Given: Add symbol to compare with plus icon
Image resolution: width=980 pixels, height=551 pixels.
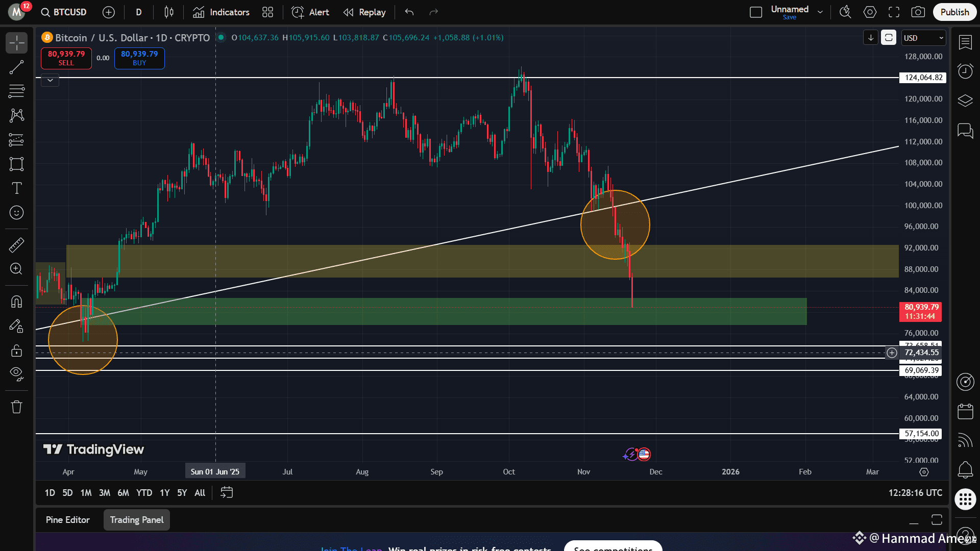Looking at the screenshot, I should coord(108,12).
